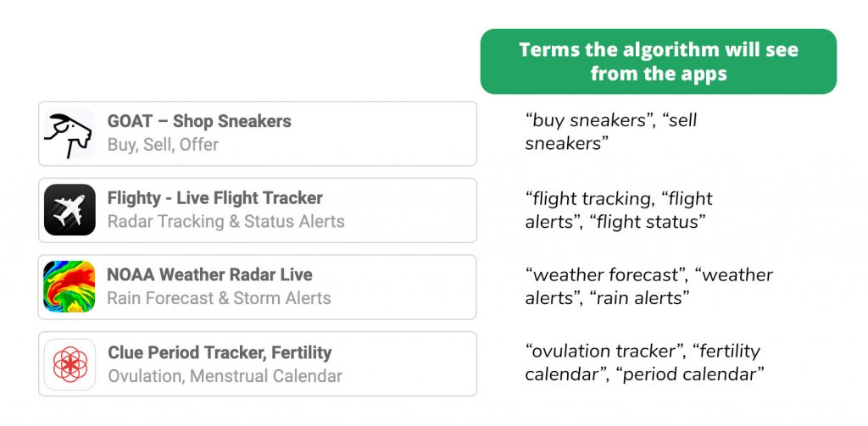Click Radar Tracking & Status Alerts subtitle
The height and width of the screenshot is (426, 868).
coord(225,221)
